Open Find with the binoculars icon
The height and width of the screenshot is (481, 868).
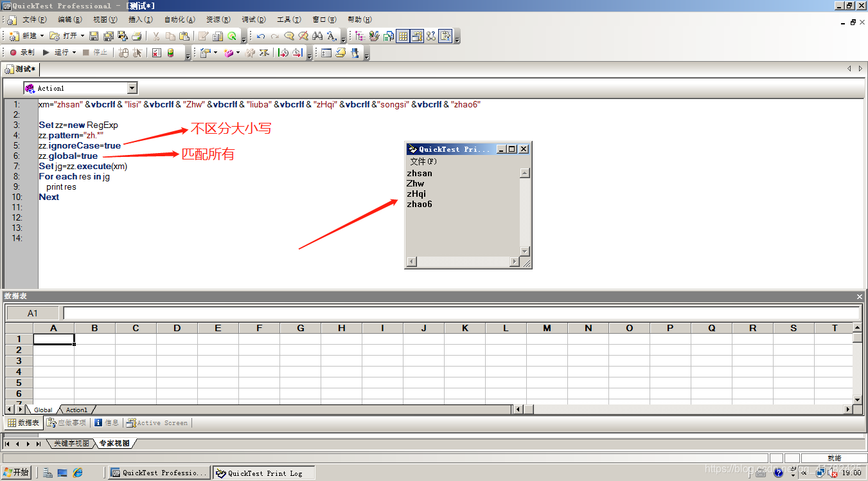317,36
